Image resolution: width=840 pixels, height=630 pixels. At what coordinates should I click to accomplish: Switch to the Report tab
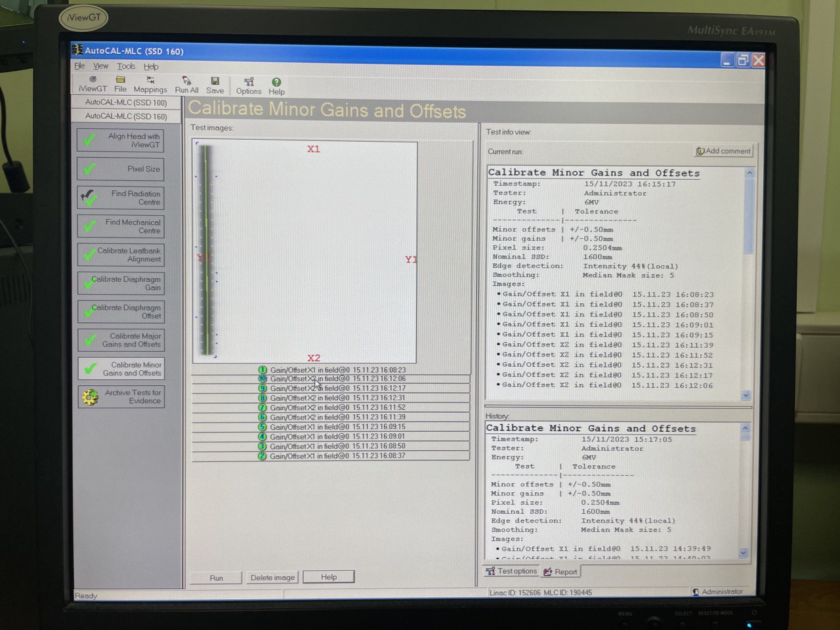560,572
